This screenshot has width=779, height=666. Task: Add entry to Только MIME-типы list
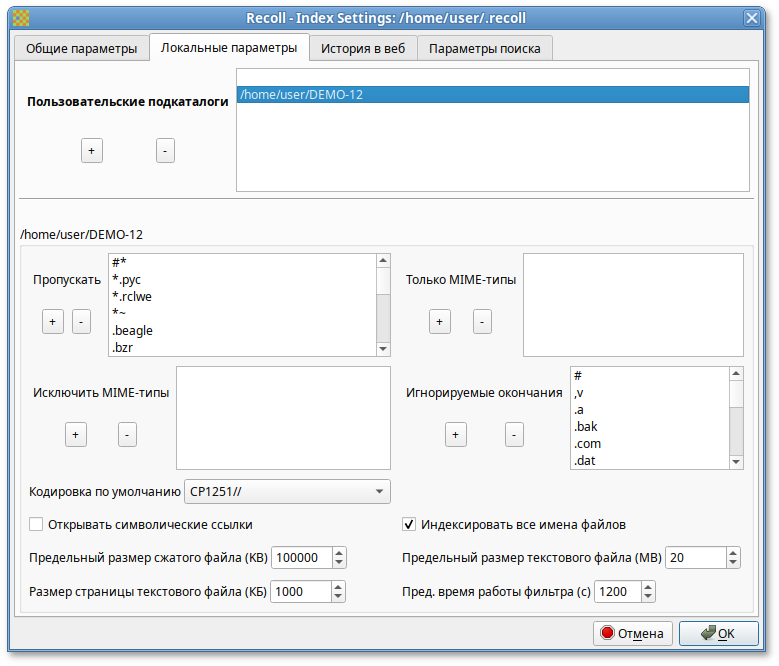click(439, 321)
